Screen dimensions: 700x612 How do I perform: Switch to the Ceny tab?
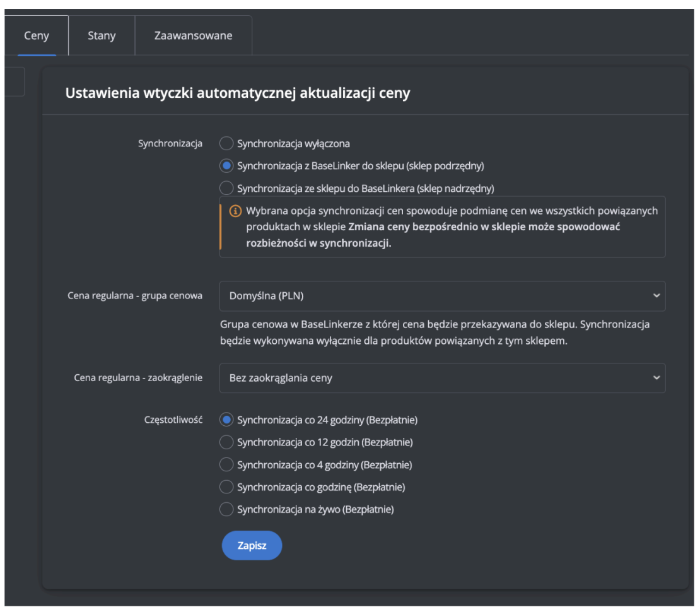[x=37, y=35]
